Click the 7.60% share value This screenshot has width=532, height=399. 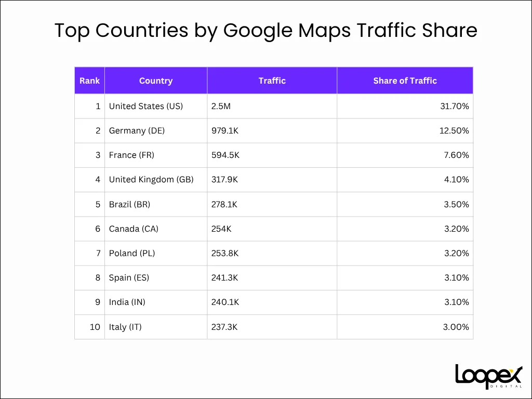[x=456, y=155]
